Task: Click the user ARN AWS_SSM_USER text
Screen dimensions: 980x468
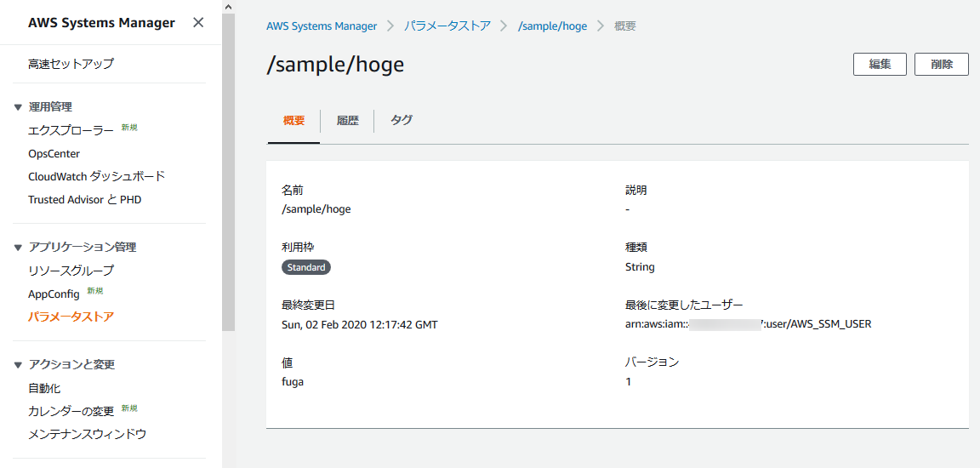Action: pyautogui.click(x=748, y=324)
